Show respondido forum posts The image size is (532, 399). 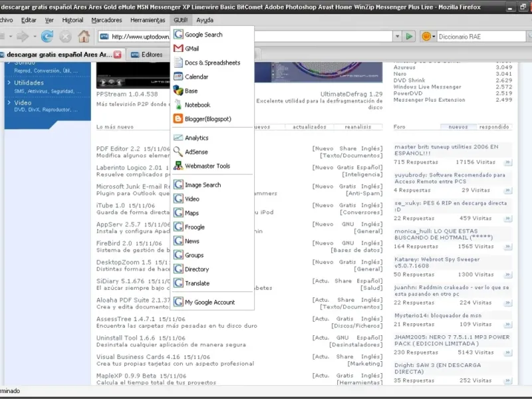tap(494, 127)
